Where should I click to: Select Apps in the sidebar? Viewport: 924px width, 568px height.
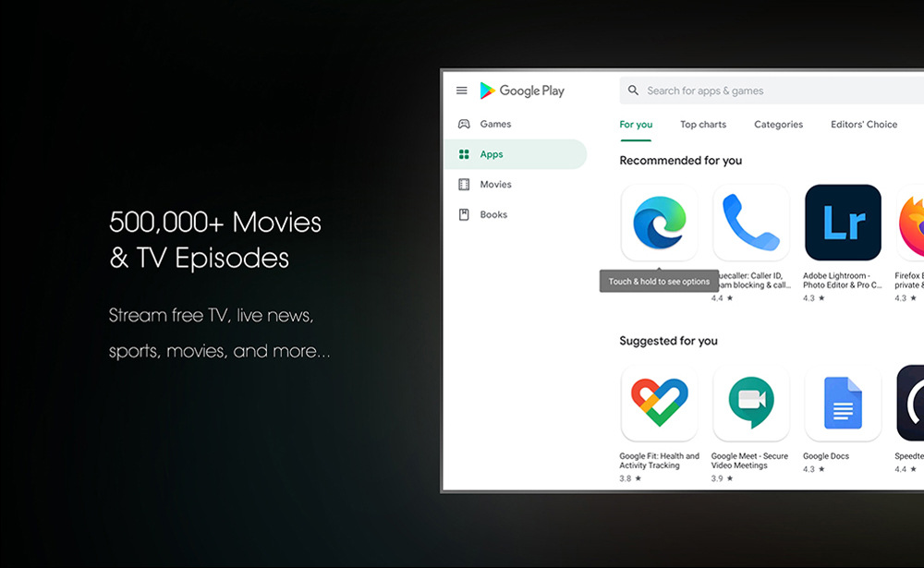pyautogui.click(x=492, y=154)
